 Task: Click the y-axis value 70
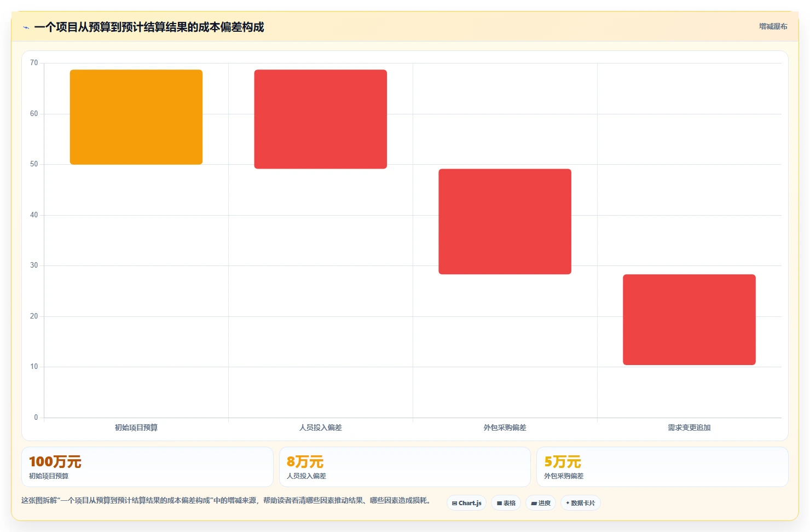(34, 63)
